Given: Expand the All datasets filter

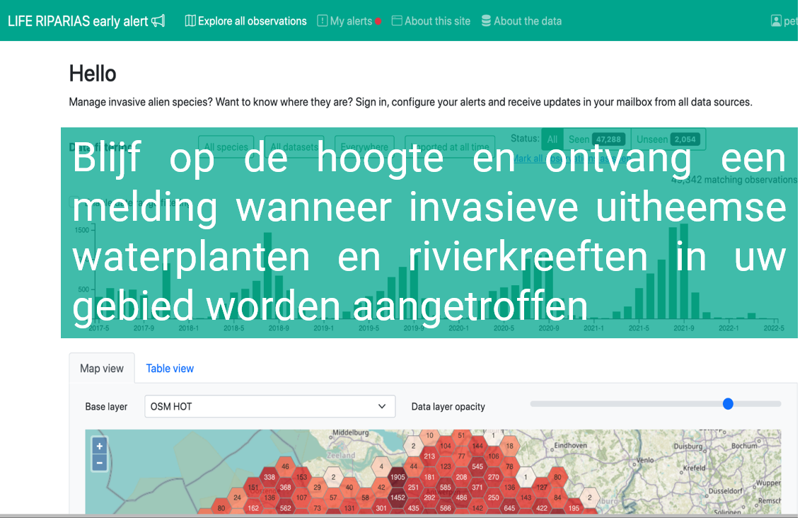Looking at the screenshot, I should pyautogui.click(x=294, y=146).
